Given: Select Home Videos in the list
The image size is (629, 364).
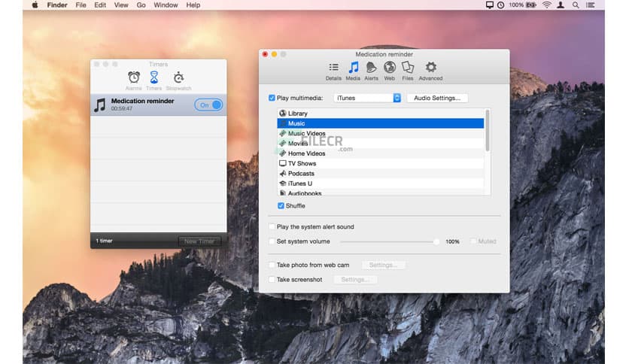Looking at the screenshot, I should point(381,153).
